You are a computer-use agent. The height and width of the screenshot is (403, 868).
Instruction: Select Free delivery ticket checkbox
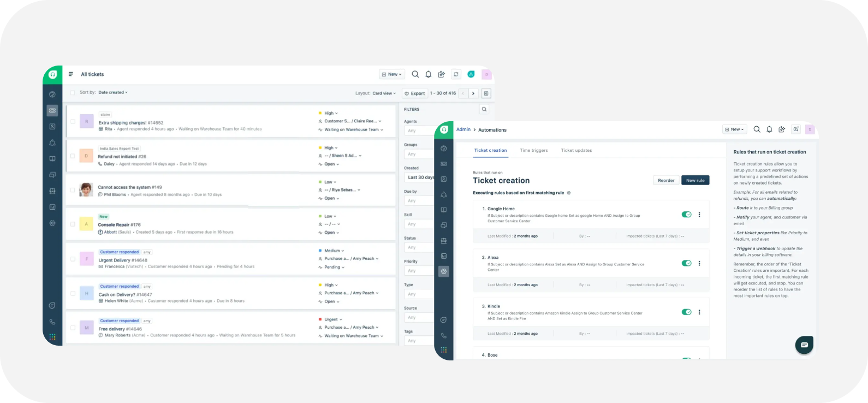[73, 328]
